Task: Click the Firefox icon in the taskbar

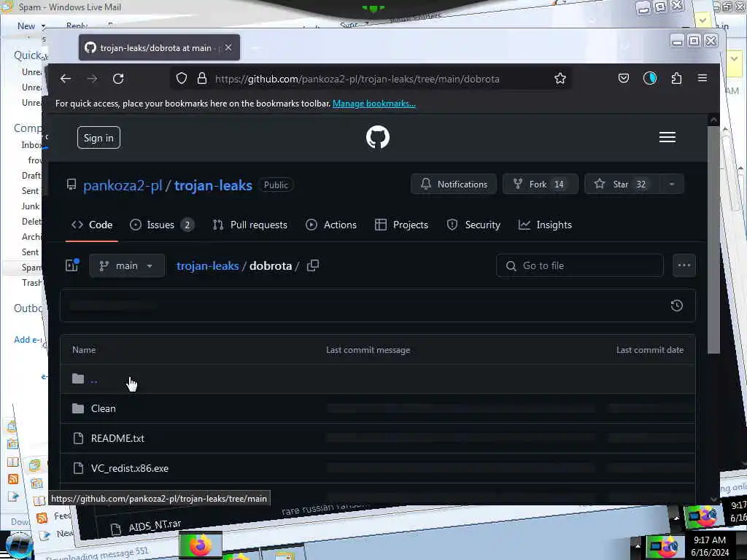Action: [x=201, y=545]
